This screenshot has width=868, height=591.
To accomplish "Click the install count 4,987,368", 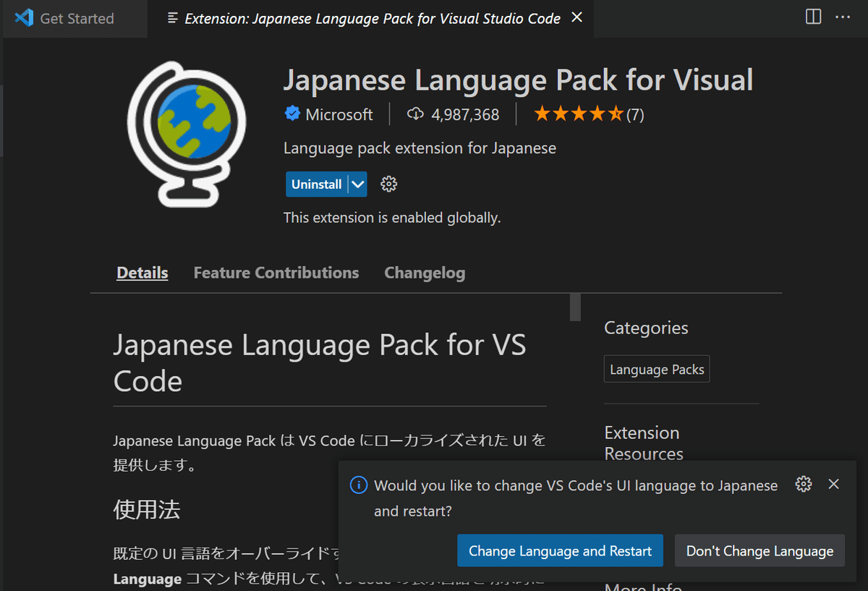I will (465, 114).
